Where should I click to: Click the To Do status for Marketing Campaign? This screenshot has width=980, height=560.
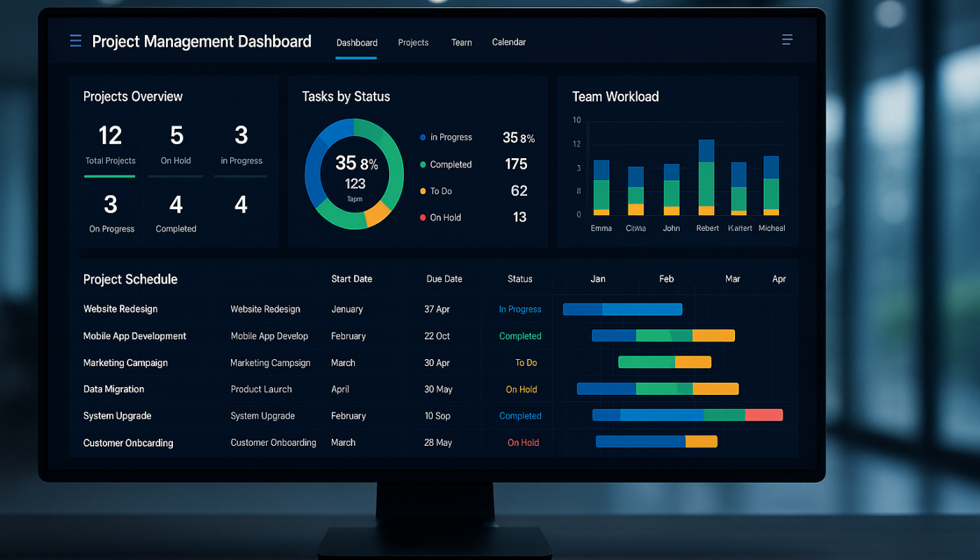526,363
